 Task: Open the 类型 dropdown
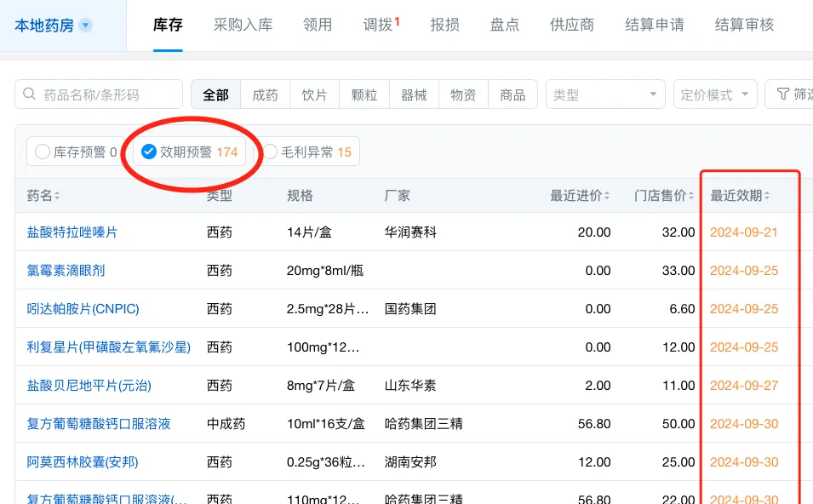605,94
